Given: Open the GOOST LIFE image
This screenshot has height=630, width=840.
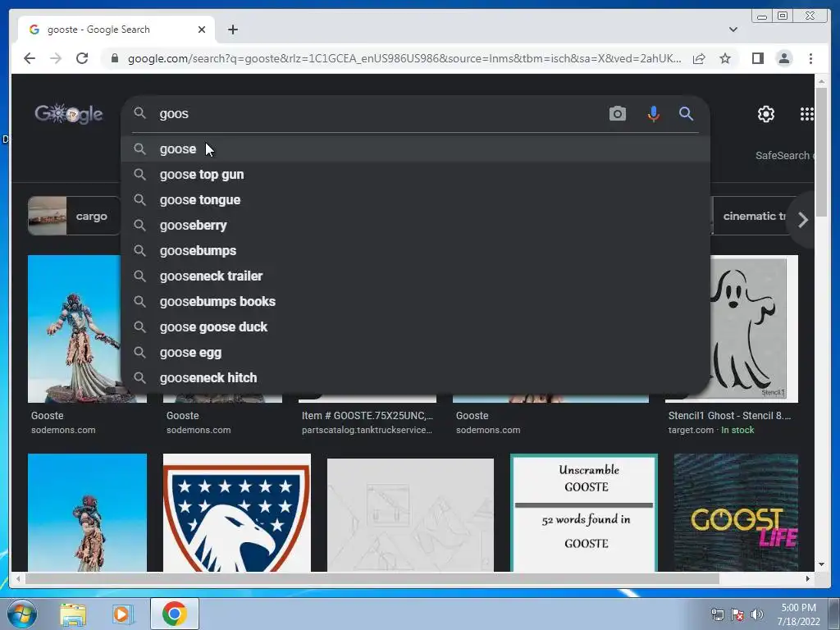Looking at the screenshot, I should (x=736, y=513).
